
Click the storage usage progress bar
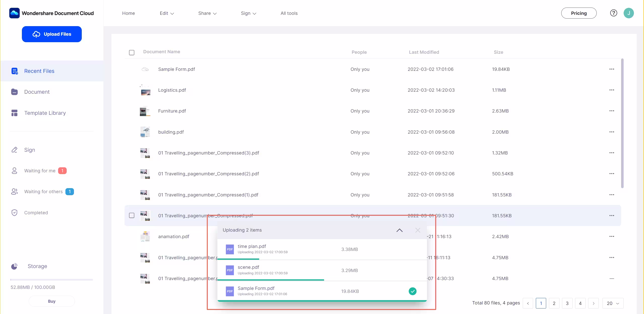tap(52, 280)
